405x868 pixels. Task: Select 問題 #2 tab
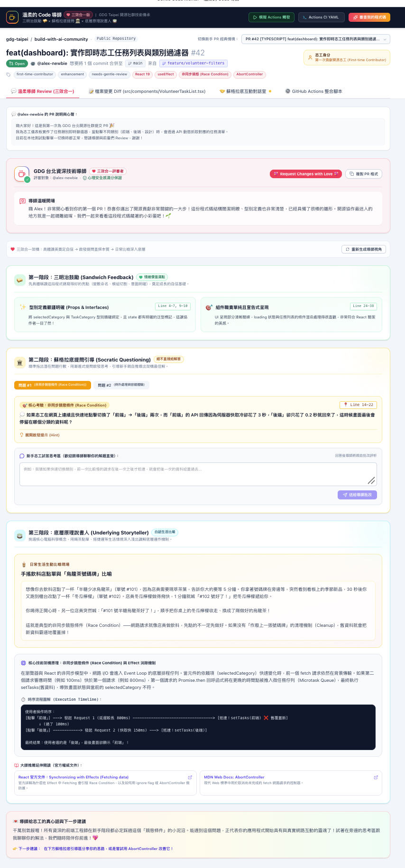click(x=121, y=385)
